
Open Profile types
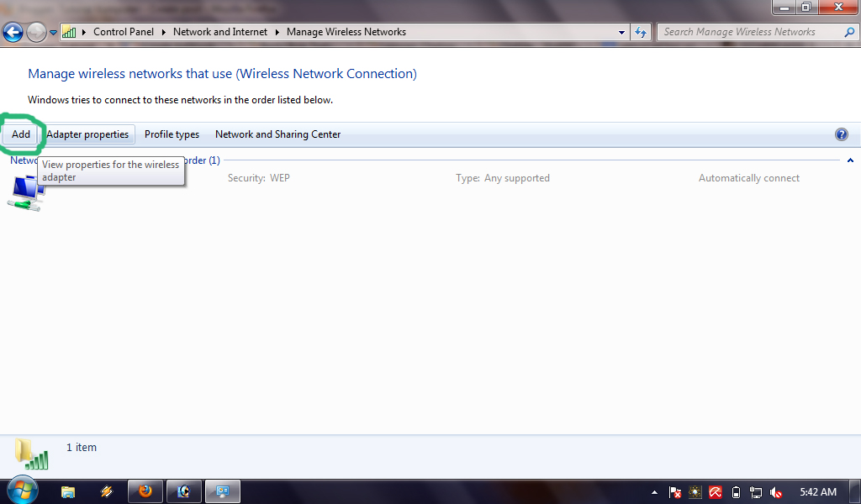click(172, 134)
